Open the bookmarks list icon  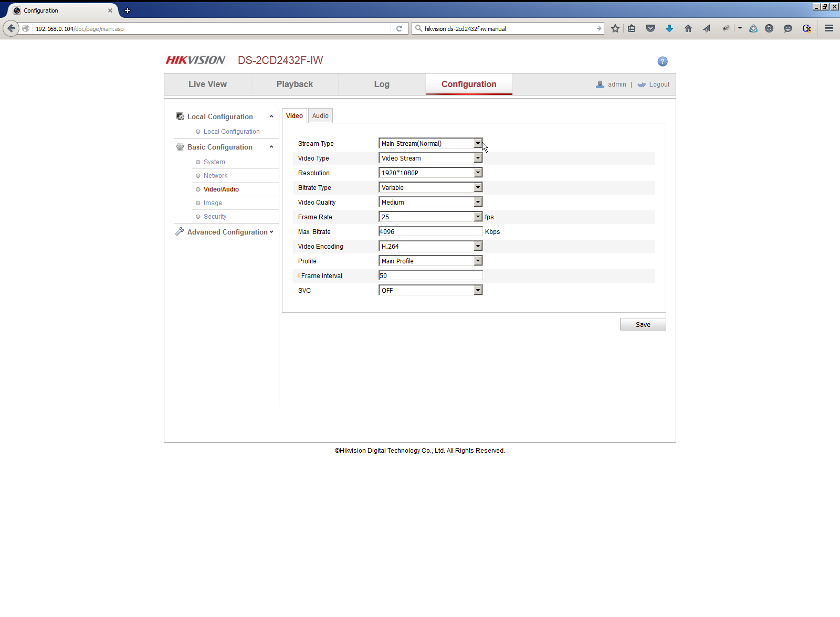pos(632,29)
